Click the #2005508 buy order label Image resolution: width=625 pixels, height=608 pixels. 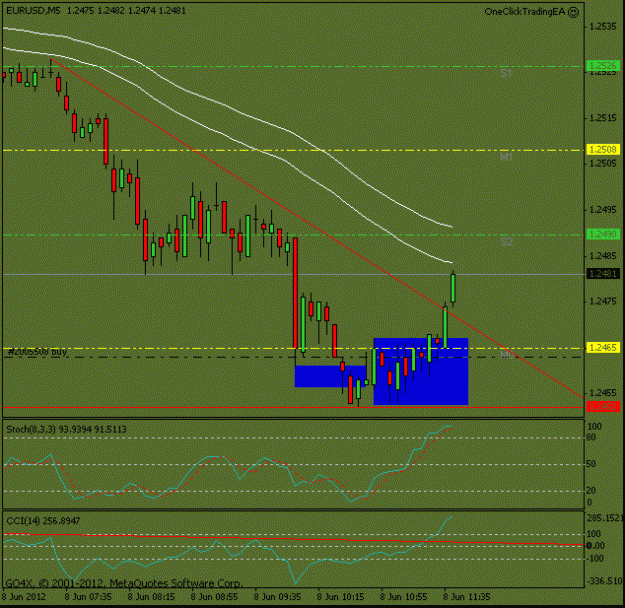tap(37, 352)
